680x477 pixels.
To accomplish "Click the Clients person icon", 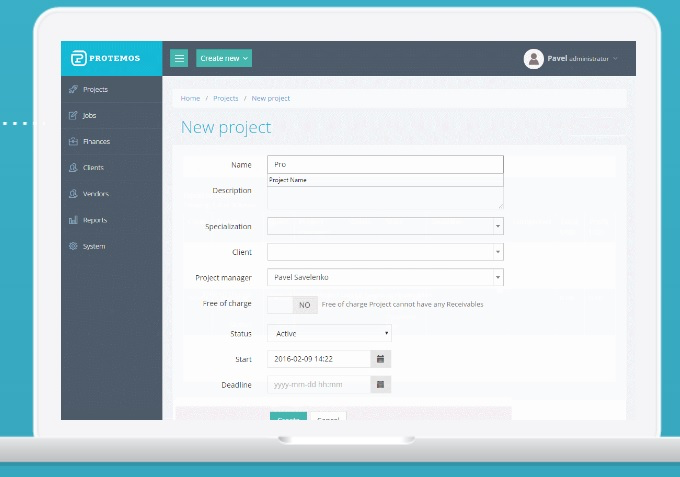I will pyautogui.click(x=73, y=167).
